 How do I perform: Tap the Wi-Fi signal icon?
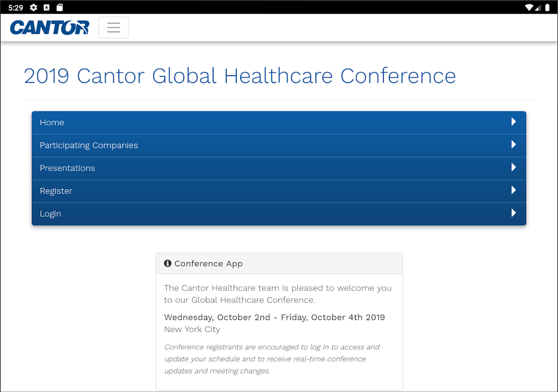tap(529, 7)
